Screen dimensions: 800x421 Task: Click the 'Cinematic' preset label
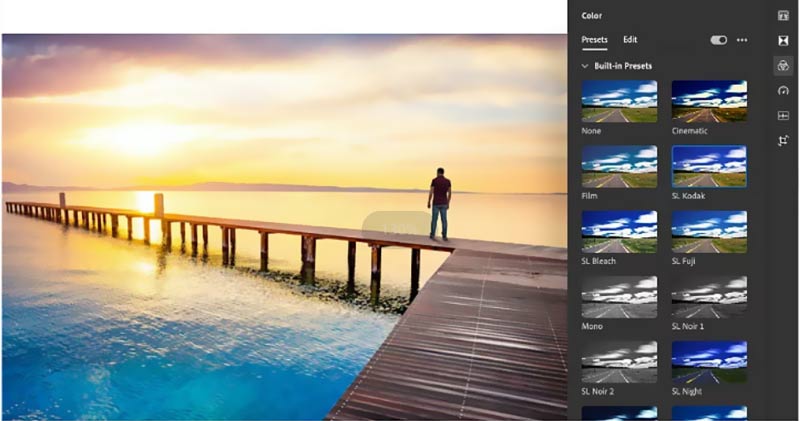pyautogui.click(x=689, y=131)
